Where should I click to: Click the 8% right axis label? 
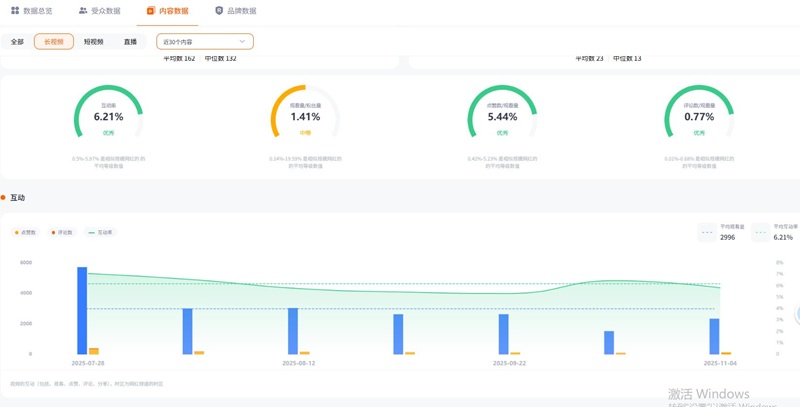click(779, 262)
